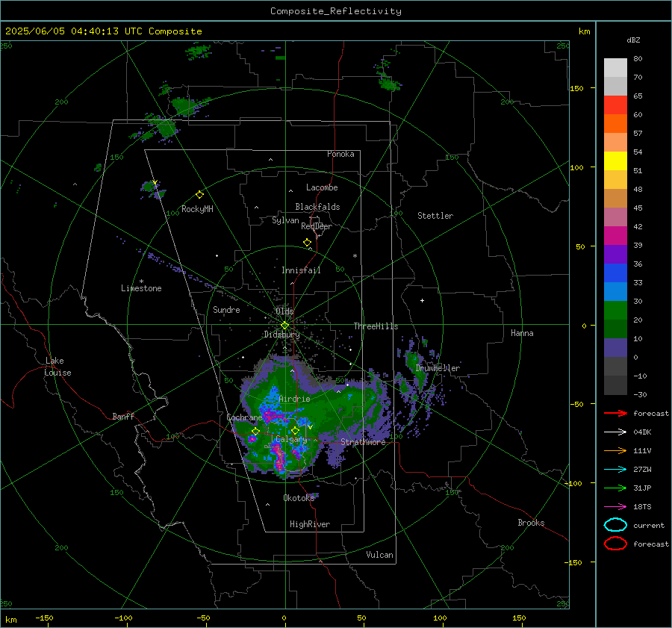
Task: Click the orange 111V arrow legend icon
Action: click(615, 450)
